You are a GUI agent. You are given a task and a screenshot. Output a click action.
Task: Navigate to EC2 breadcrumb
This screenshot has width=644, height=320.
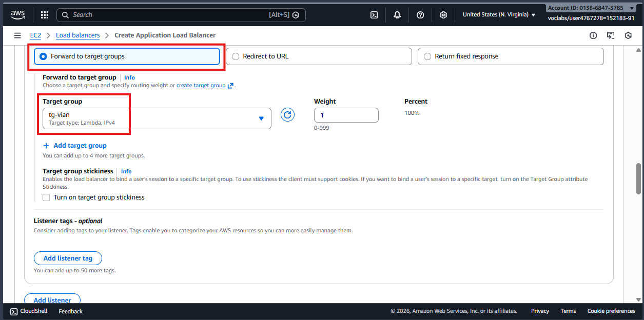[x=35, y=35]
